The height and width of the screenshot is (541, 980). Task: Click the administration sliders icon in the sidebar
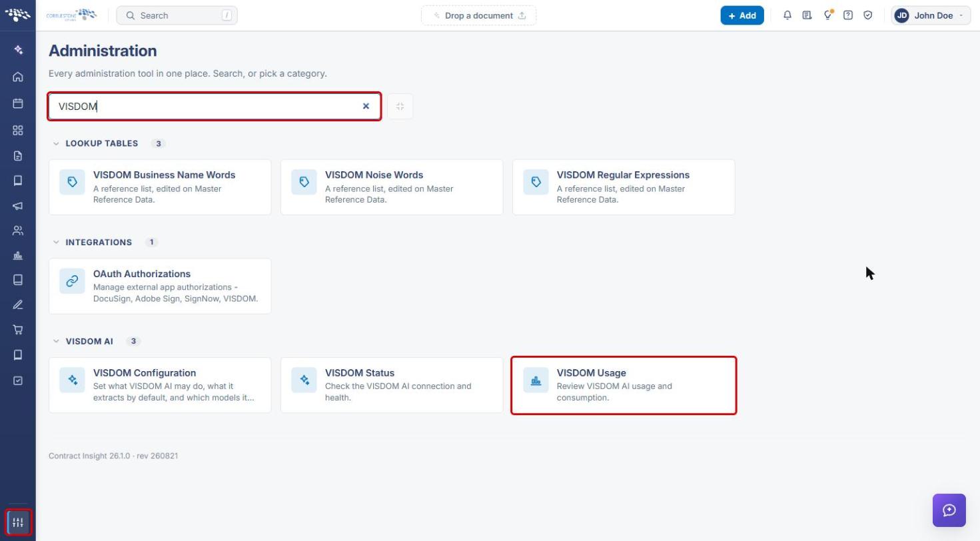pos(18,522)
